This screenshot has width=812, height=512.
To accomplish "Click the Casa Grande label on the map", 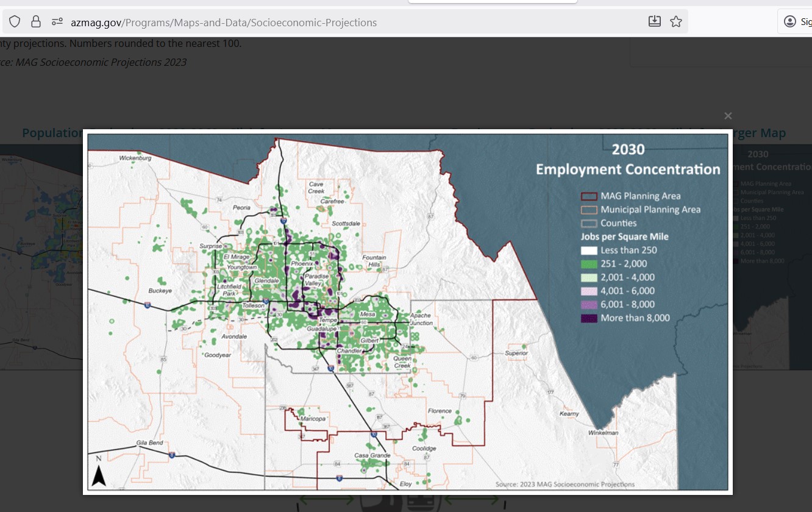I will (372, 455).
